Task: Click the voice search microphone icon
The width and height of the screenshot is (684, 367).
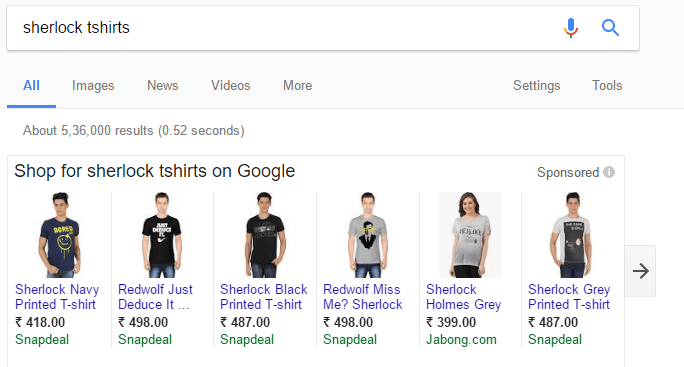Action: (x=571, y=28)
